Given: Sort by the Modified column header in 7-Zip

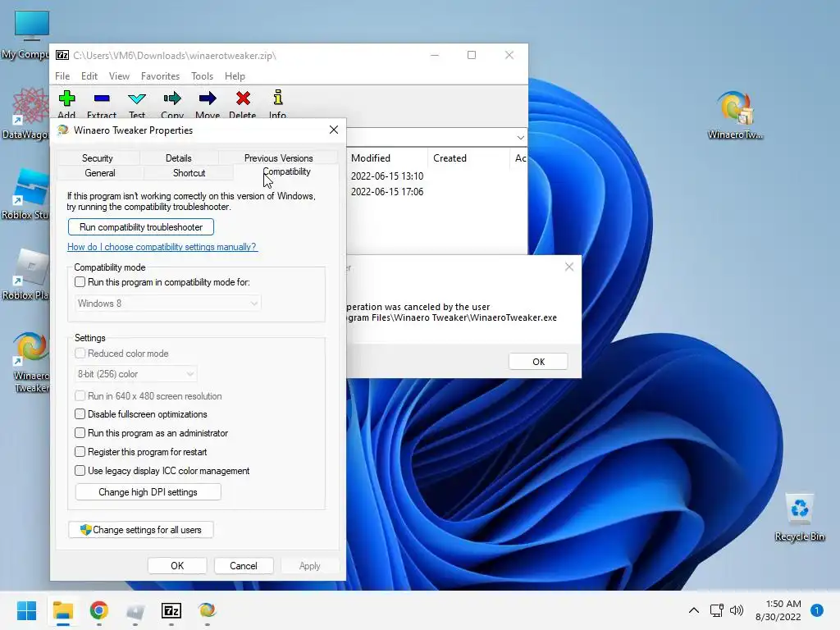Looking at the screenshot, I should click(386, 158).
